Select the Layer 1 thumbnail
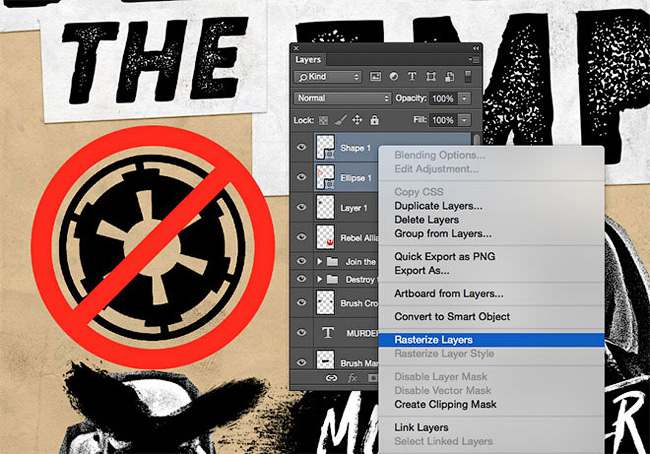The height and width of the screenshot is (454, 650). [x=325, y=207]
